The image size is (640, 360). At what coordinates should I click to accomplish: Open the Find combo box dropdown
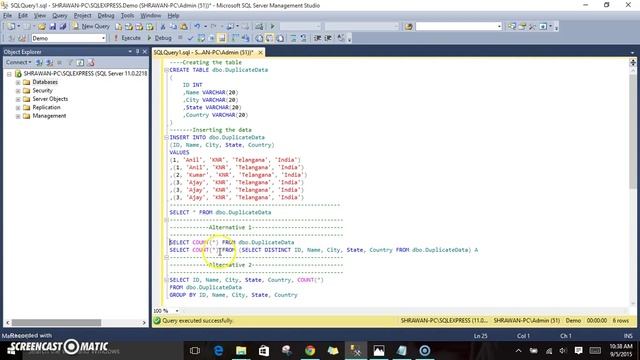point(499,27)
